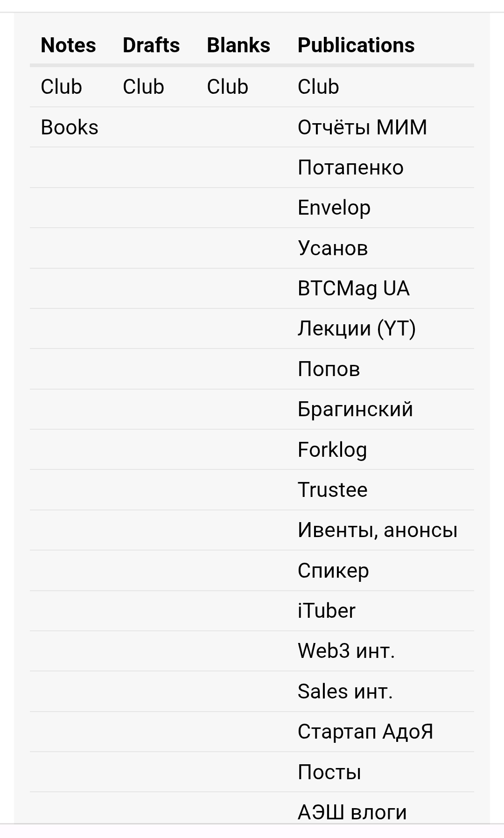504x838 pixels.
Task: Open Club under Notes
Action: (x=61, y=87)
